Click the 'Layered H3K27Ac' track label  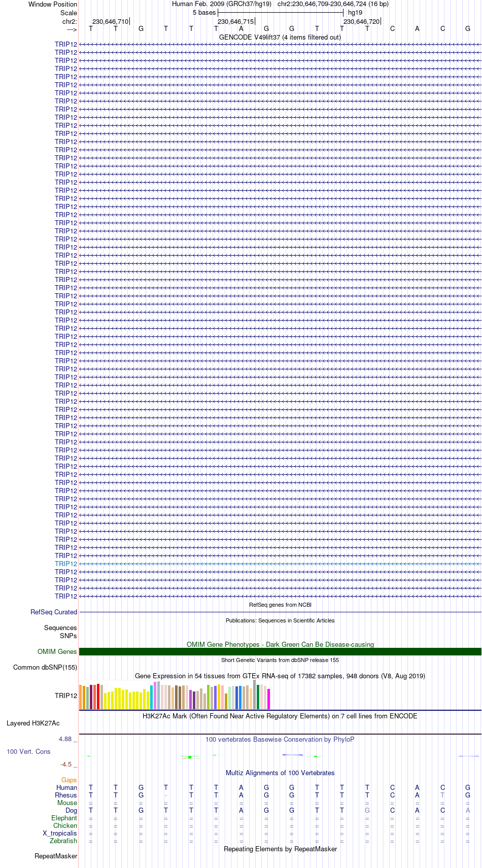tap(33, 723)
